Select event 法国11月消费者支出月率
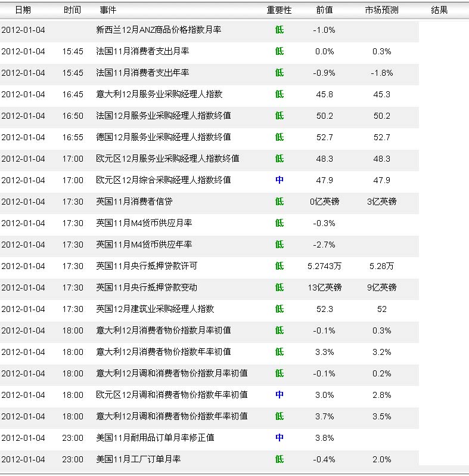Viewport: 469px width, 476px height. (x=142, y=51)
